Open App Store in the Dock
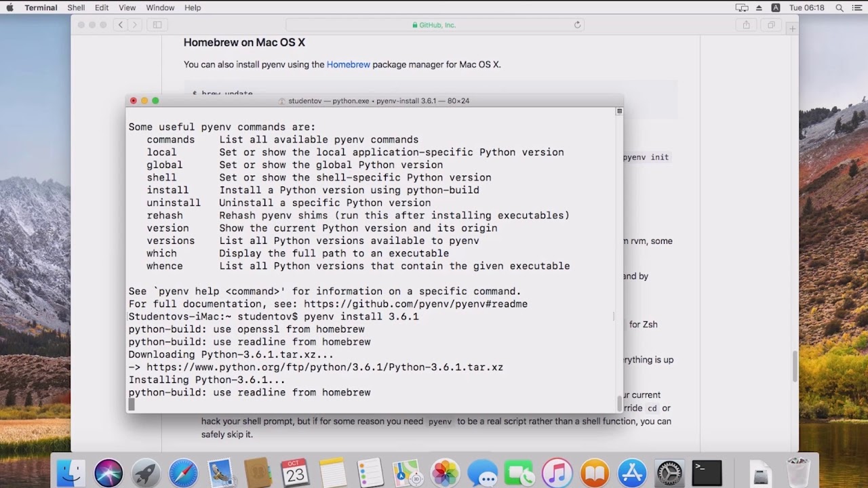The height and width of the screenshot is (488, 868). [632, 472]
